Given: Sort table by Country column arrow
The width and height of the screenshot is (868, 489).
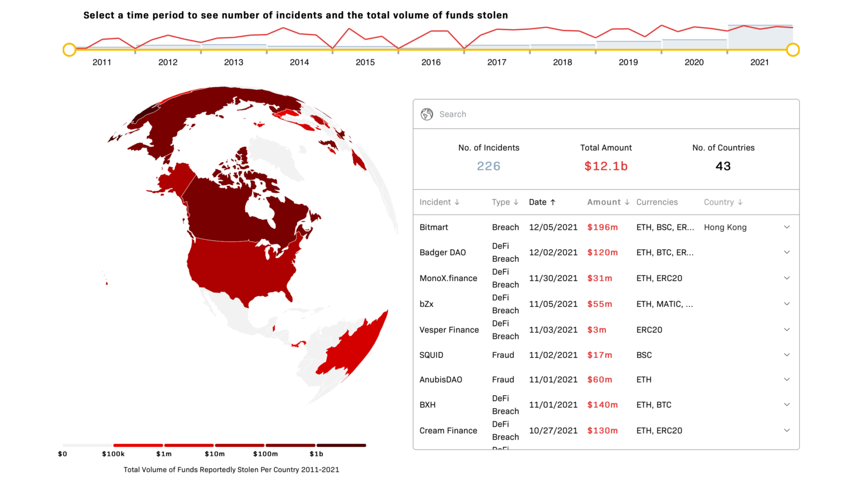Looking at the screenshot, I should coord(740,202).
